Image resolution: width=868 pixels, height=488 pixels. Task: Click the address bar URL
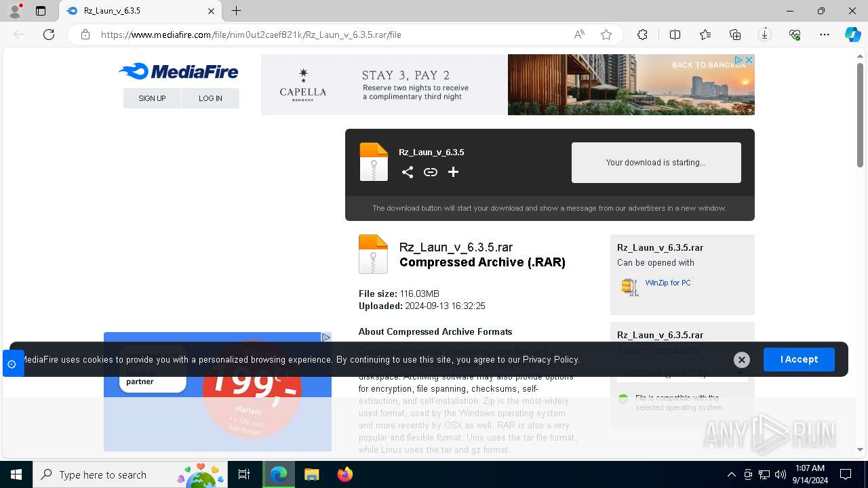(x=251, y=35)
